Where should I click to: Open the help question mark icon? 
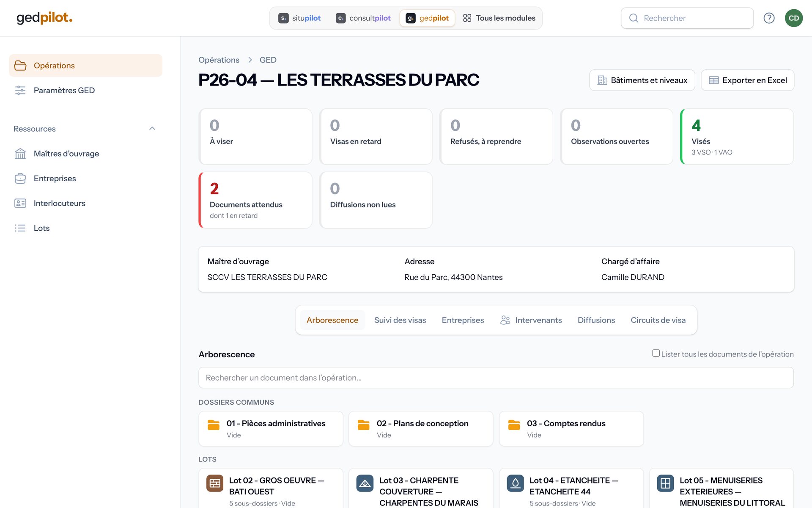769,18
